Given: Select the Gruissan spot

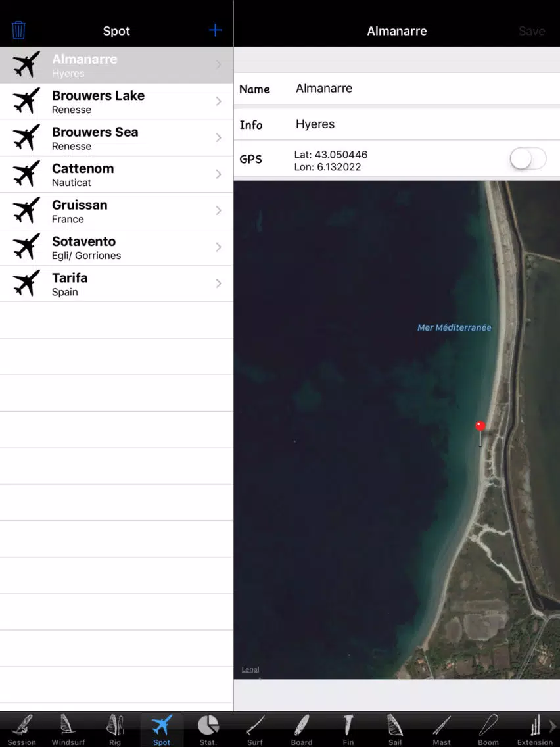Looking at the screenshot, I should (117, 210).
